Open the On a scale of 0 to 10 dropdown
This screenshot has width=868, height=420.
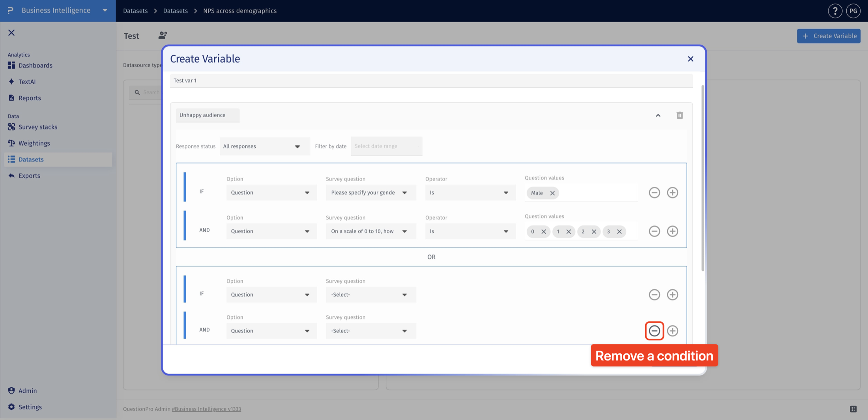point(371,231)
